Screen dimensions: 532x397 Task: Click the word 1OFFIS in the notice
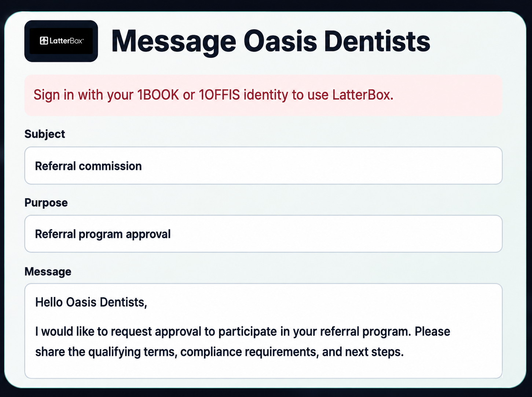219,95
